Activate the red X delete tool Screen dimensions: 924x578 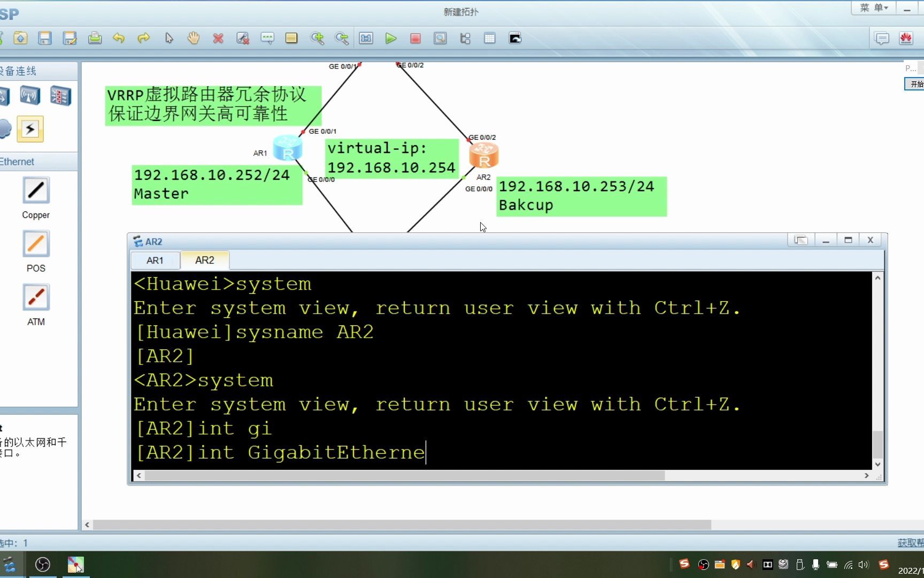(x=218, y=38)
